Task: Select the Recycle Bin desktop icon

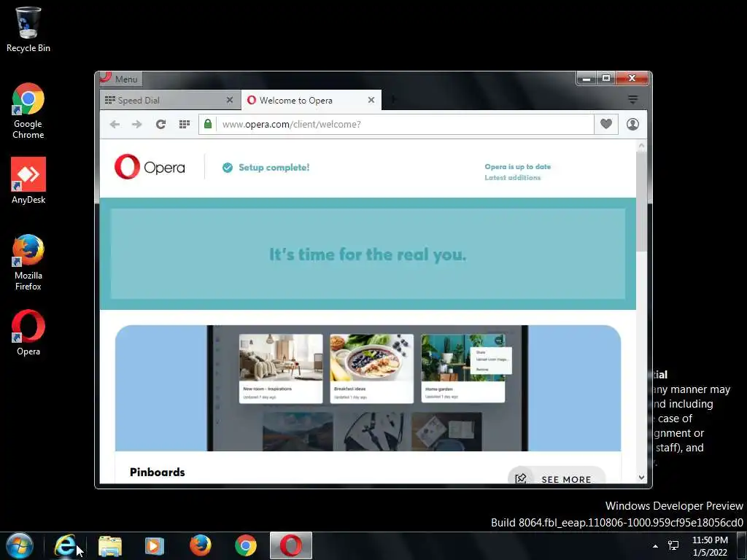Action: 28,29
